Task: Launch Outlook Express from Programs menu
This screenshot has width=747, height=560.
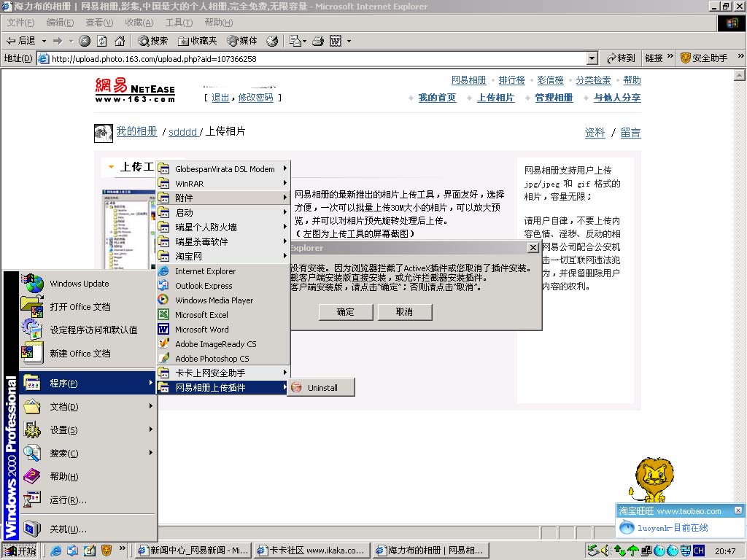Action: coord(223,286)
